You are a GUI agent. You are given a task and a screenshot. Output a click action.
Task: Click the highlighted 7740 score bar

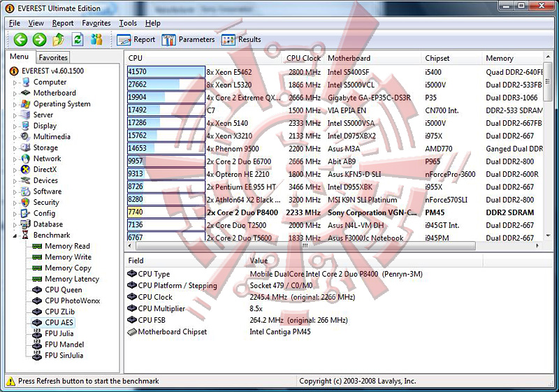coord(166,212)
